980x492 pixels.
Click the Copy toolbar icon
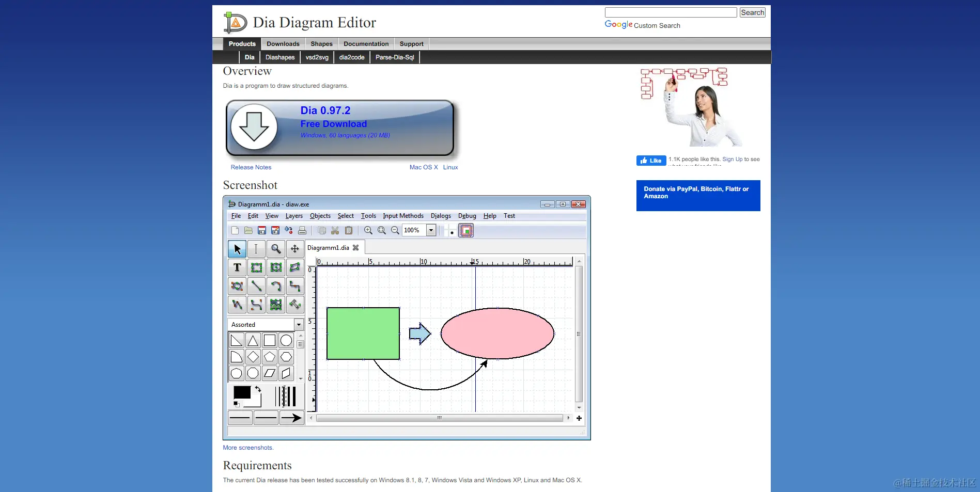(x=322, y=230)
